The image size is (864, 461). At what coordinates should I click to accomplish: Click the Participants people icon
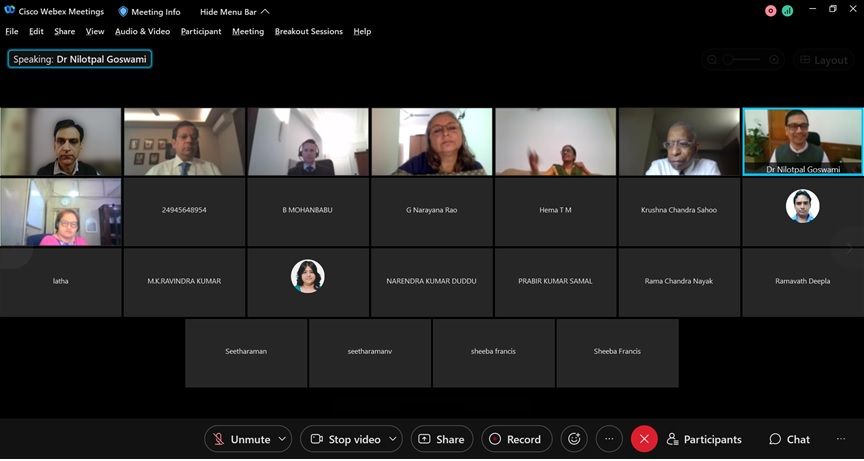[x=672, y=439]
